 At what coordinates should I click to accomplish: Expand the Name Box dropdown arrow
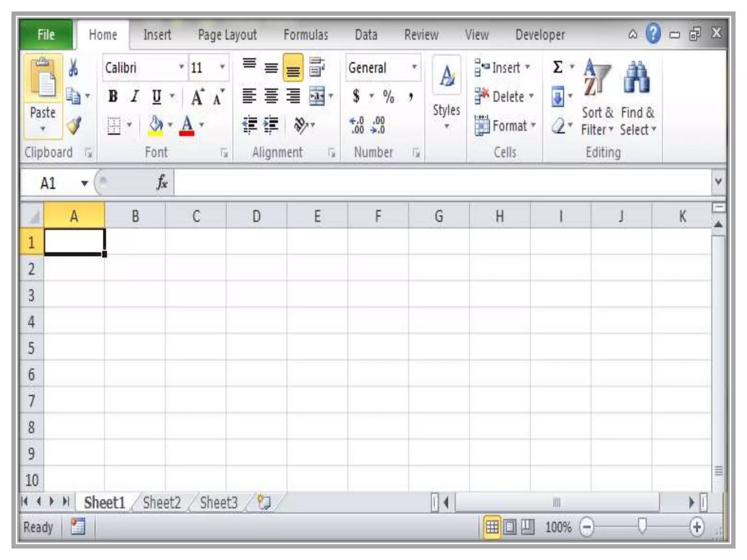(x=85, y=183)
